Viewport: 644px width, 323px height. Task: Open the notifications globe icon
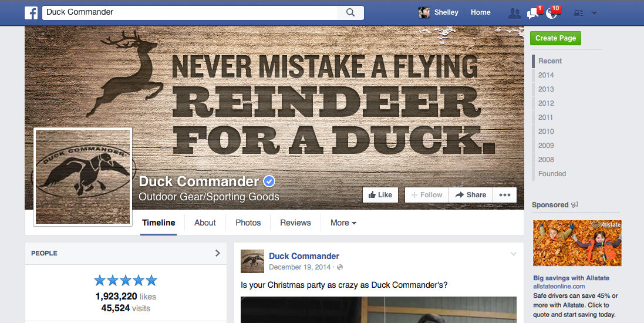(x=552, y=13)
